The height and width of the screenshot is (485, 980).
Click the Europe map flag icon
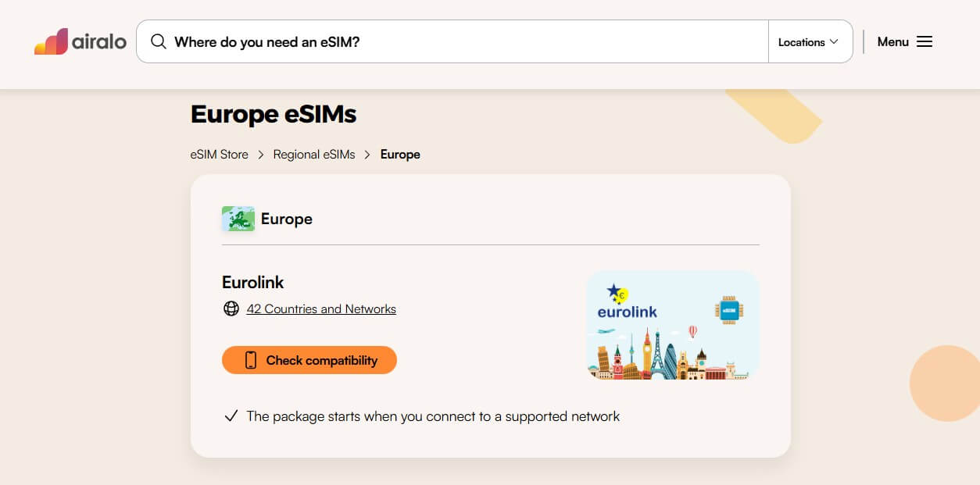pyautogui.click(x=238, y=219)
